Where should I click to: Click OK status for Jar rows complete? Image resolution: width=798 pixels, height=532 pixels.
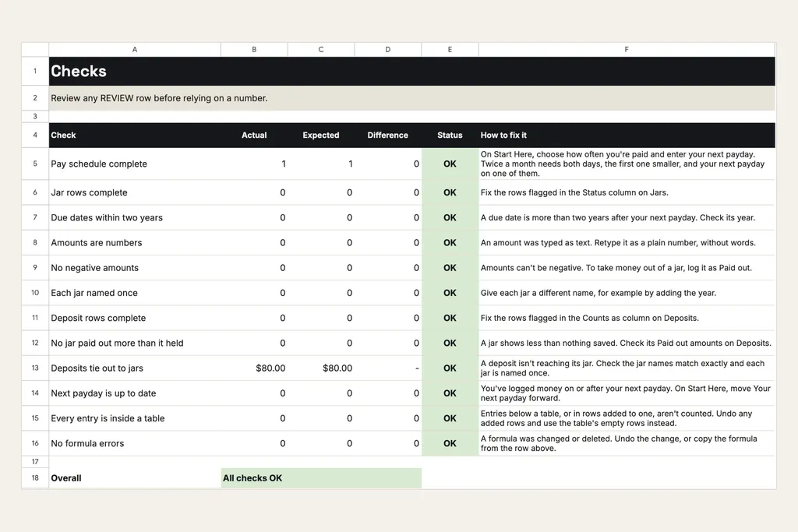(x=450, y=192)
